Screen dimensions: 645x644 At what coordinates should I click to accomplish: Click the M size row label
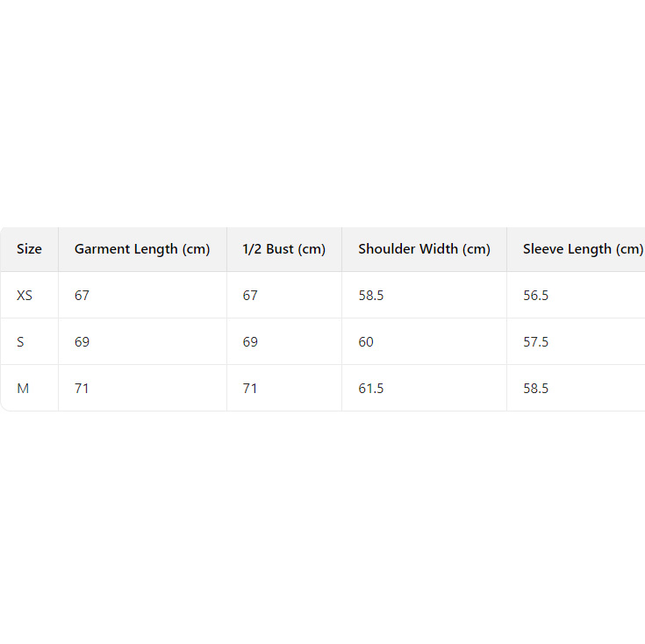(23, 389)
